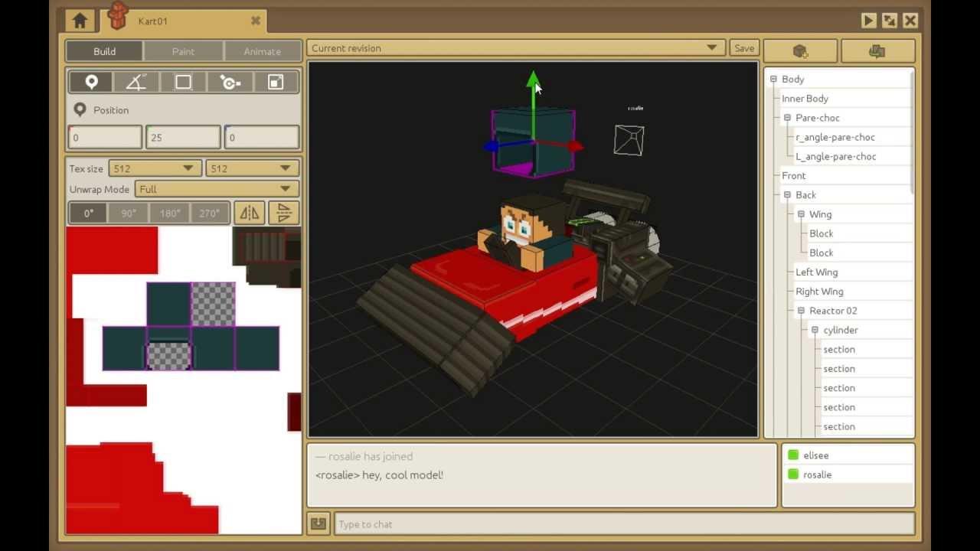Open the Tex size width dropdown

tap(155, 168)
